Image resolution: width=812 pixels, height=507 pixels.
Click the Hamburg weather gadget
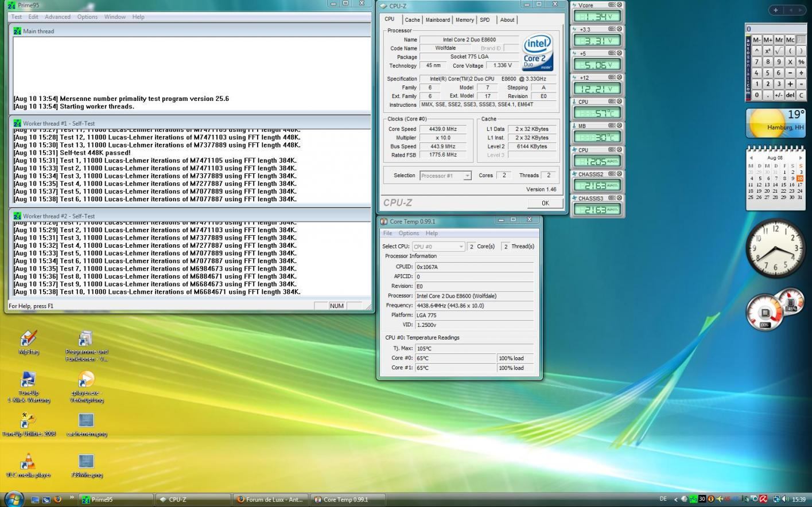(x=776, y=123)
